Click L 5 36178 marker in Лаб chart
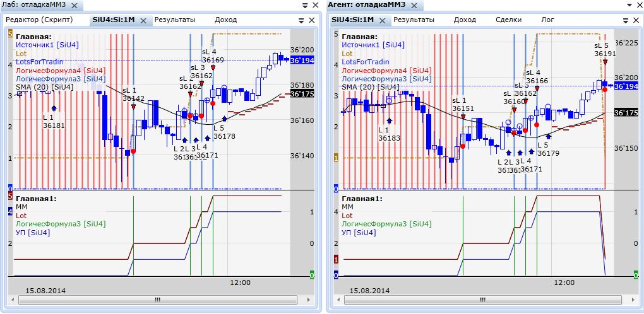This screenshot has height=314, width=644. [225, 119]
